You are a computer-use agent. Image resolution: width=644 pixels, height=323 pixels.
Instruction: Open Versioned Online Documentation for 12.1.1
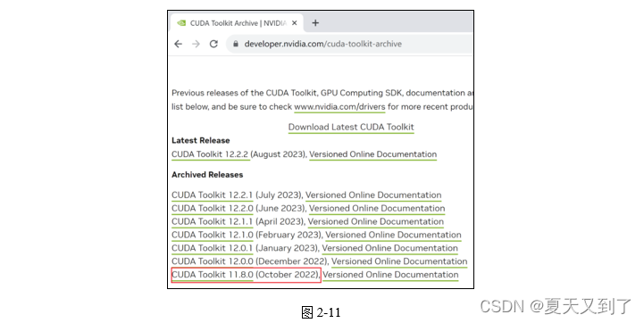376,221
